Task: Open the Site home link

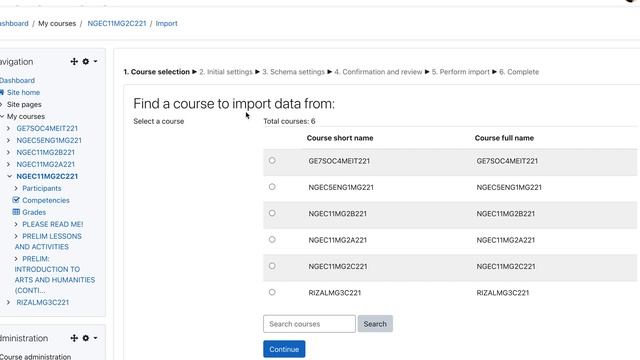Action: point(23,92)
